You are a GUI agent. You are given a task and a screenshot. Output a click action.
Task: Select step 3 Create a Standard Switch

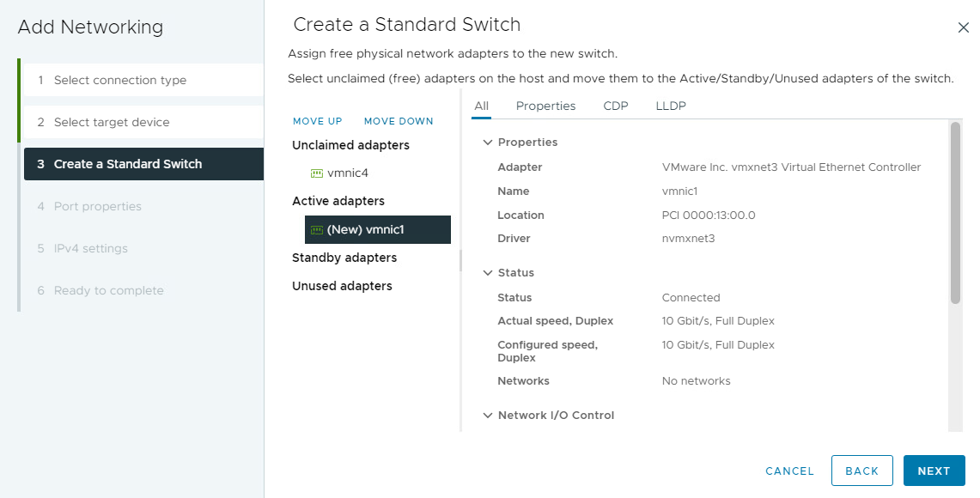[143, 164]
